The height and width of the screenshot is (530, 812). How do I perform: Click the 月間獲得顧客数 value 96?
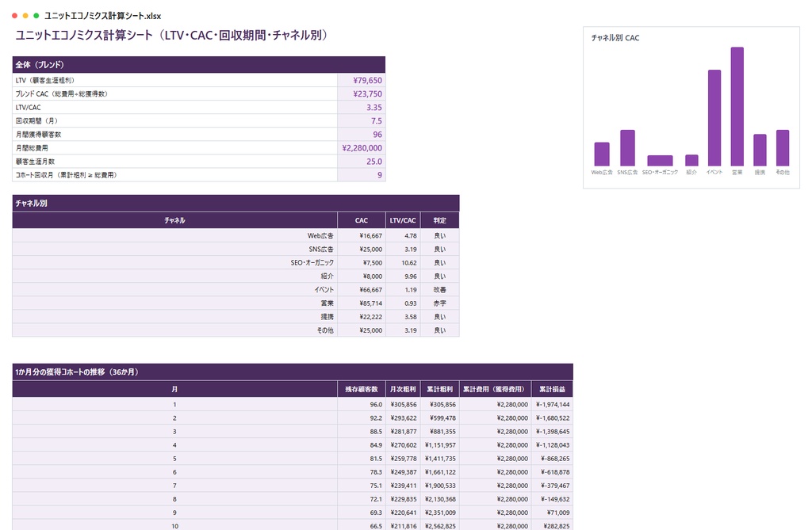[362, 134]
